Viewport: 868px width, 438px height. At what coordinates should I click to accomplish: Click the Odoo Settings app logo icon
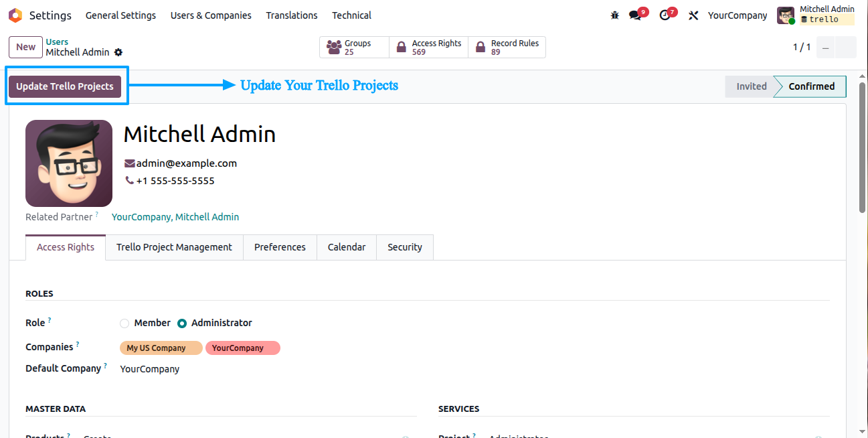(15, 15)
